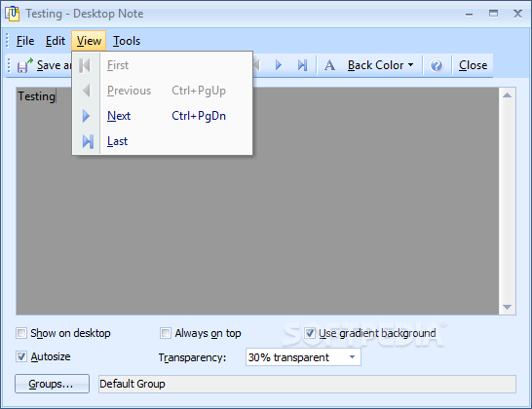Click the help question mark icon

(x=437, y=65)
